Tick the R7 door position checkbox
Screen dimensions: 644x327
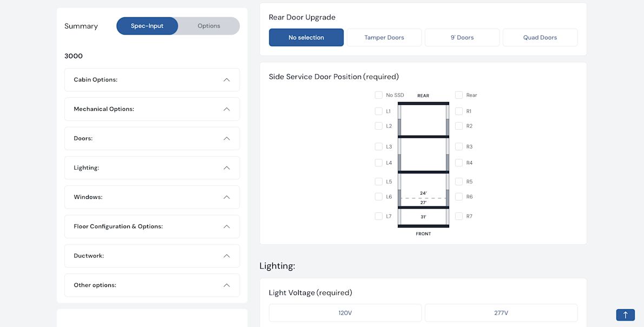459,216
